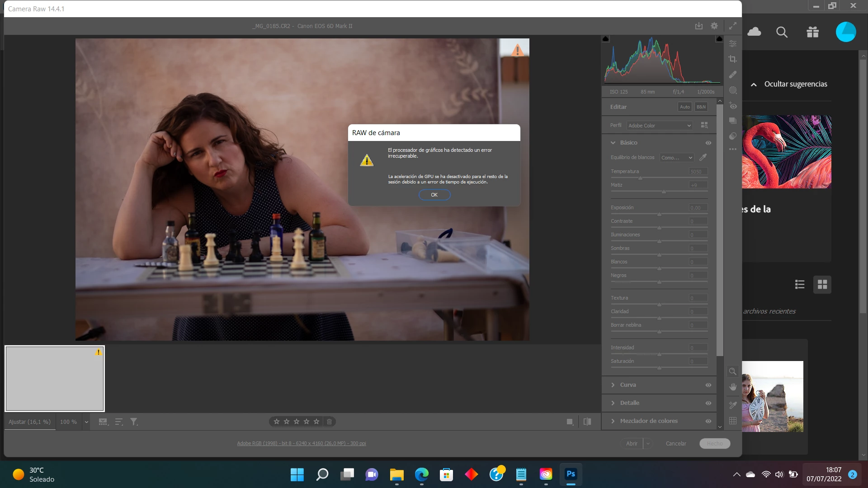Click the Adobe RGB workflow options link

point(302,444)
